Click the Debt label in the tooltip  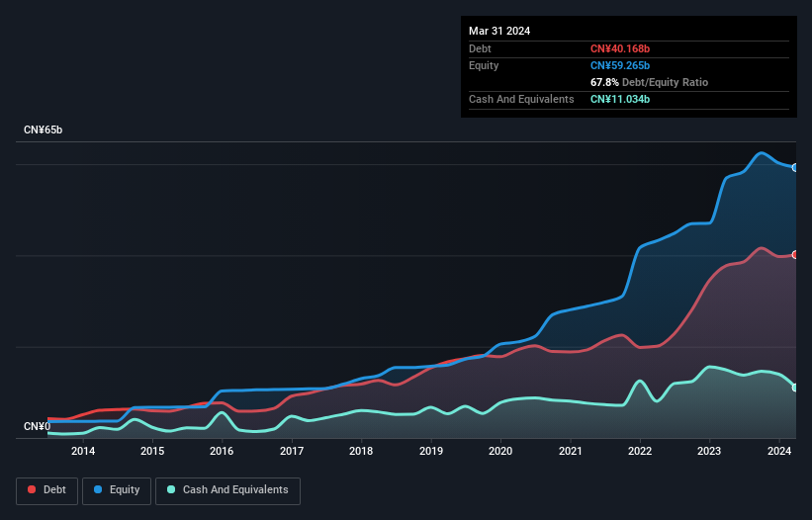pyautogui.click(x=480, y=48)
